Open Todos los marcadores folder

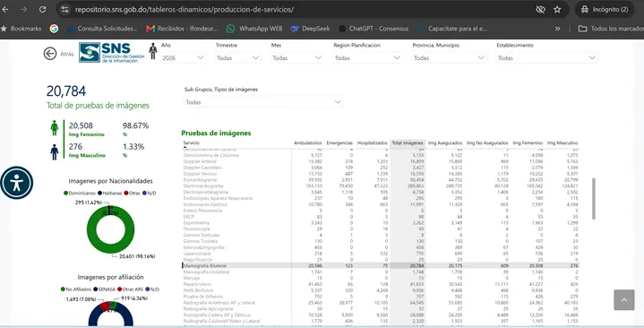(611, 29)
